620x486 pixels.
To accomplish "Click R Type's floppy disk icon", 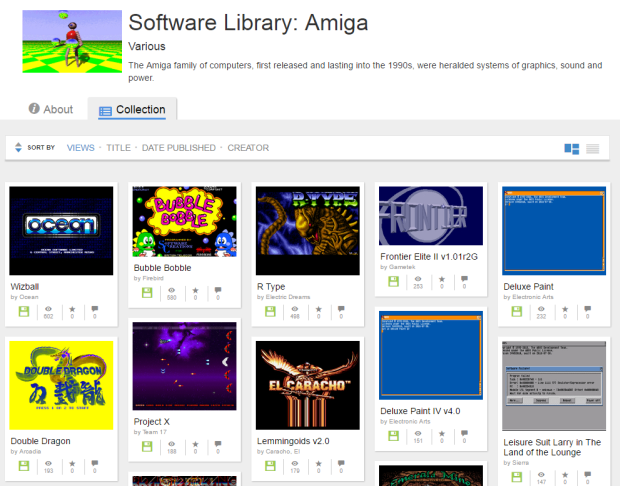I will (x=270, y=312).
